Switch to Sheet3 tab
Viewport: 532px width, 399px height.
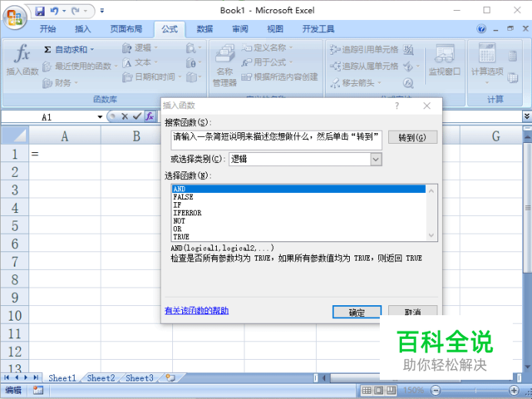139,378
